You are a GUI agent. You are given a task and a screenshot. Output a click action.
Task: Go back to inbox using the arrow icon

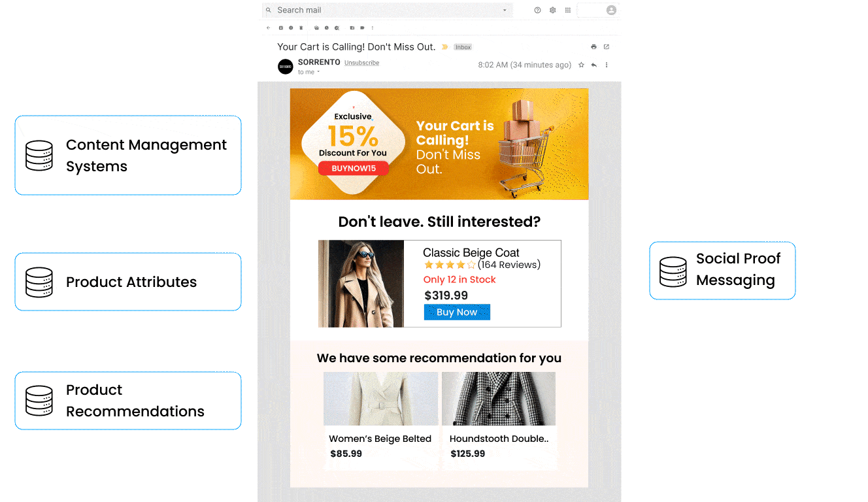coord(268,28)
